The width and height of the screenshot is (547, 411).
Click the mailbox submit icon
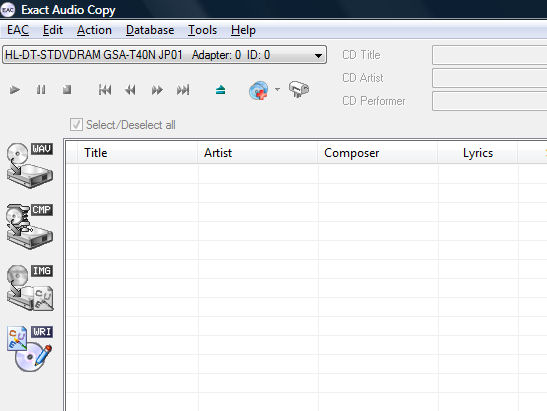299,89
